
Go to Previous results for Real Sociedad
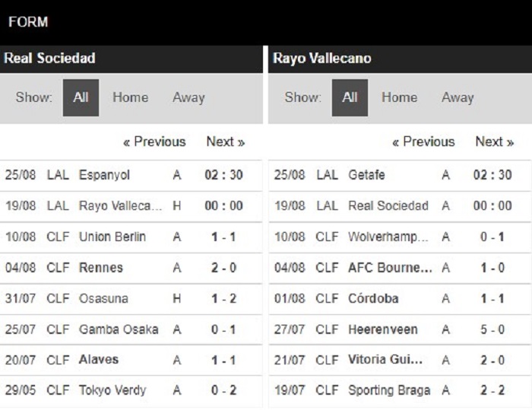tap(154, 141)
